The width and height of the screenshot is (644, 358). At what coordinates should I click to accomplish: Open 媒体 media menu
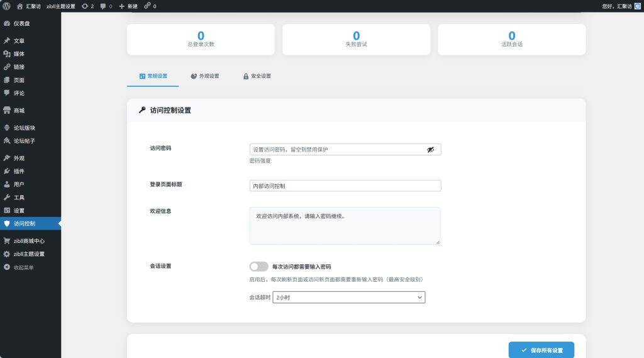[30, 54]
